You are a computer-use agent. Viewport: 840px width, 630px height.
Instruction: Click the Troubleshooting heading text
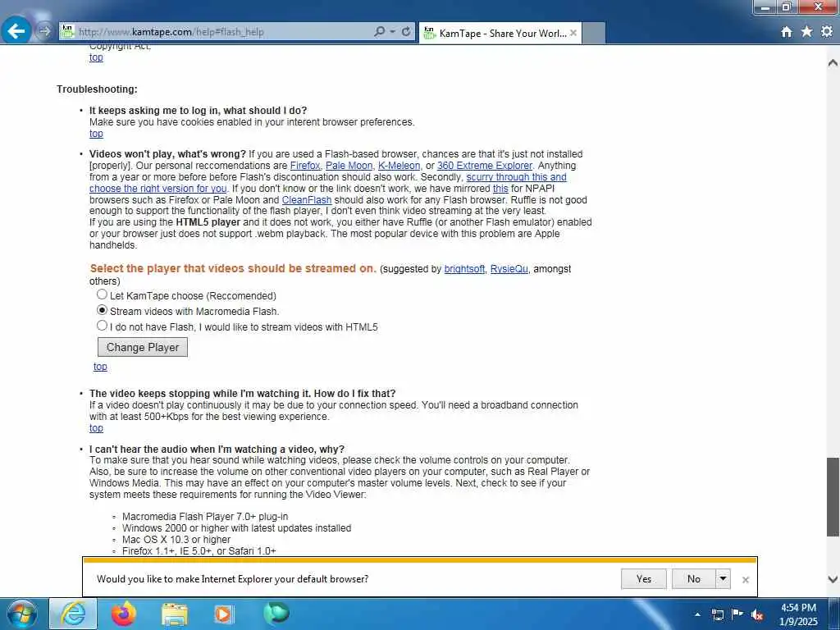click(97, 89)
